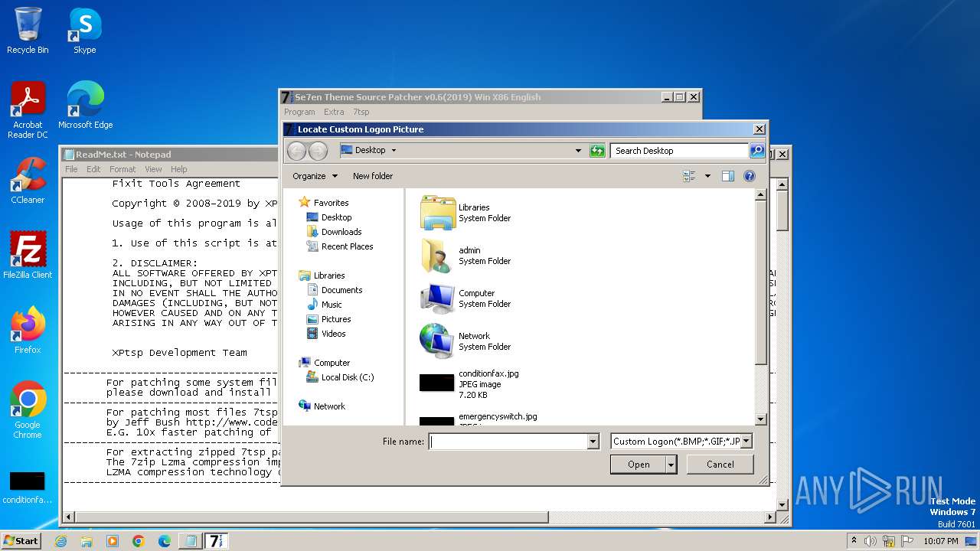980x551 pixels.
Task: Open Edit menu in Notepad
Action: 93,169
